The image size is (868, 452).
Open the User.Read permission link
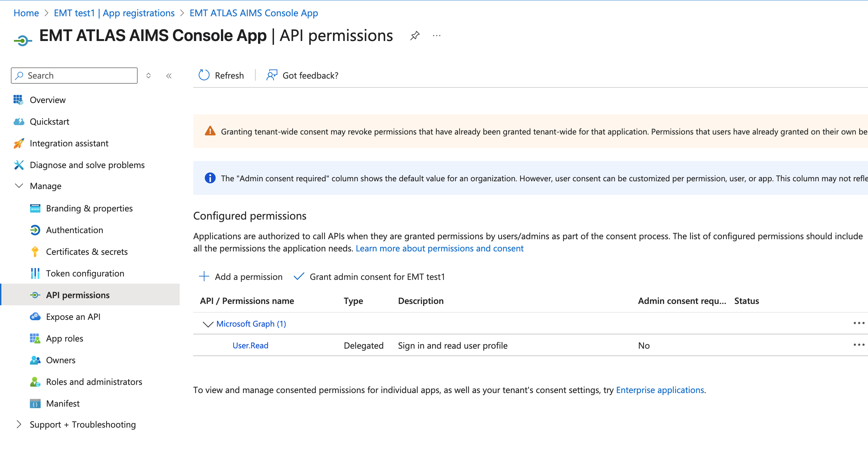pos(250,345)
